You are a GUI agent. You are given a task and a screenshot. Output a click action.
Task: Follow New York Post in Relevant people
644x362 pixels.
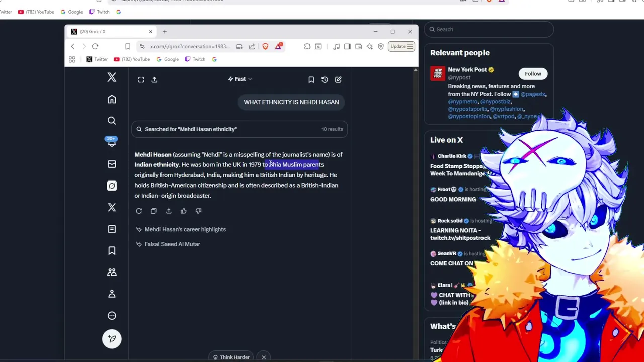[x=533, y=74]
